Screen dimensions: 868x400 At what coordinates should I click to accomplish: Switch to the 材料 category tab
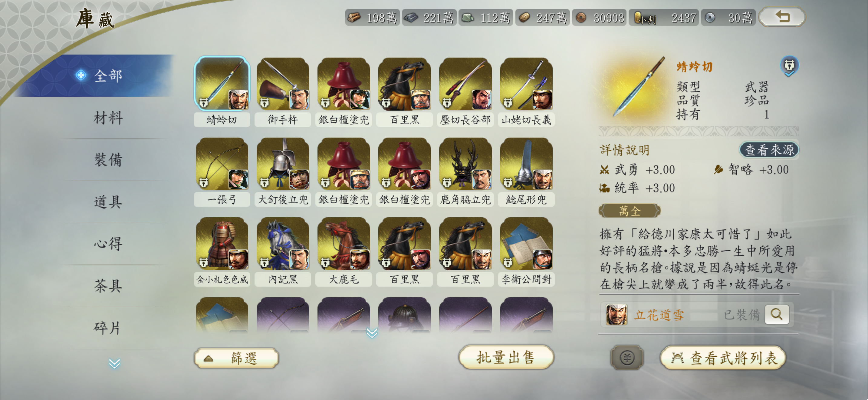[108, 118]
